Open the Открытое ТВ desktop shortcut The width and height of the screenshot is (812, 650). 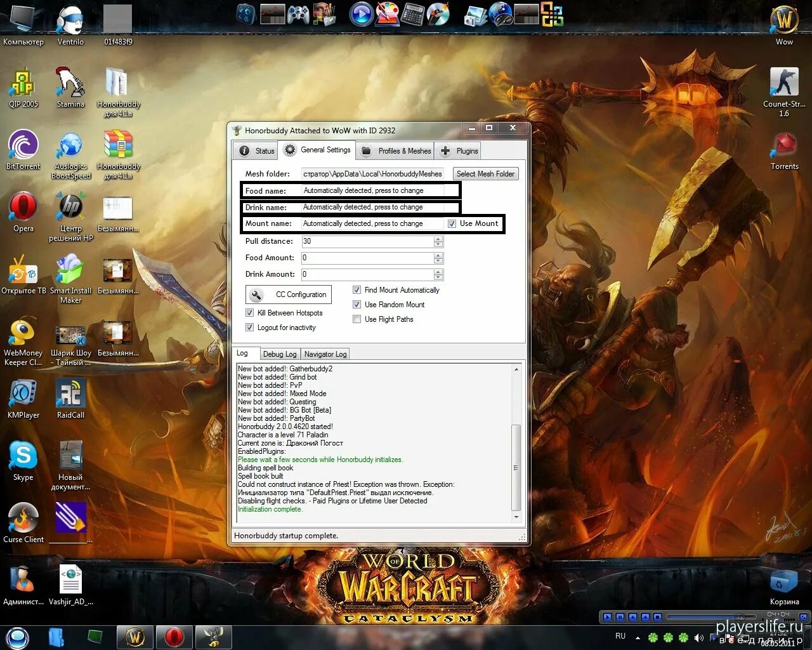point(23,274)
